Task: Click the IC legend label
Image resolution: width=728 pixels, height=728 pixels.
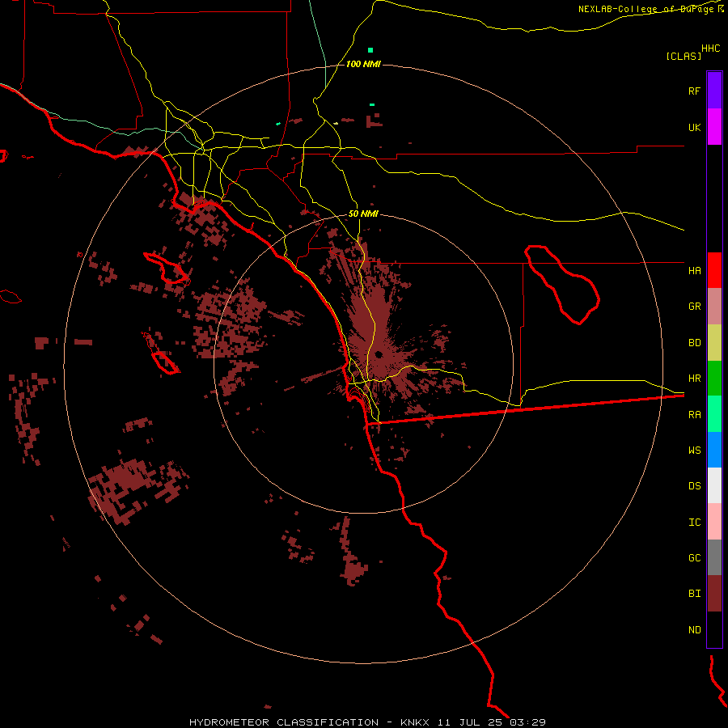Action: 694,523
